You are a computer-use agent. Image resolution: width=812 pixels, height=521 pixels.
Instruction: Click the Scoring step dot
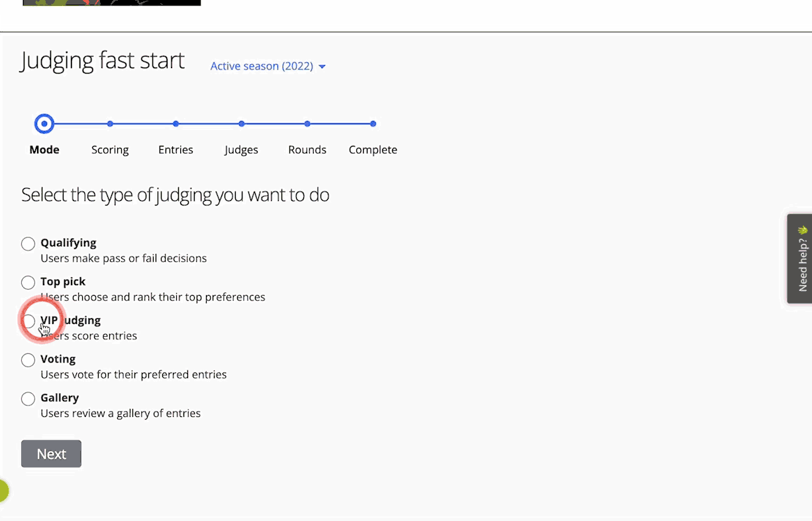tap(110, 123)
